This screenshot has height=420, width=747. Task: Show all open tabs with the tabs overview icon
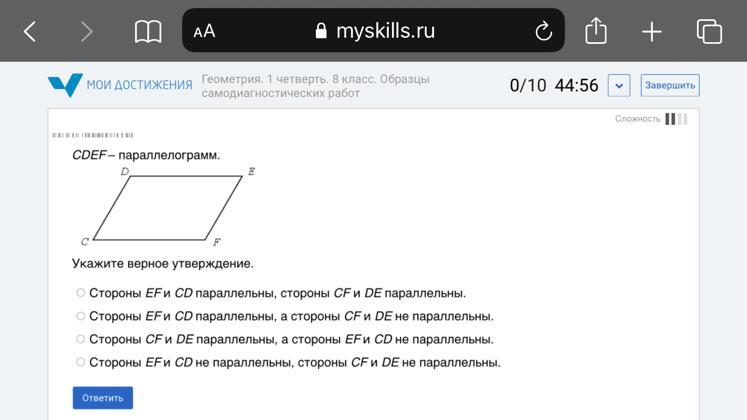coord(709,31)
